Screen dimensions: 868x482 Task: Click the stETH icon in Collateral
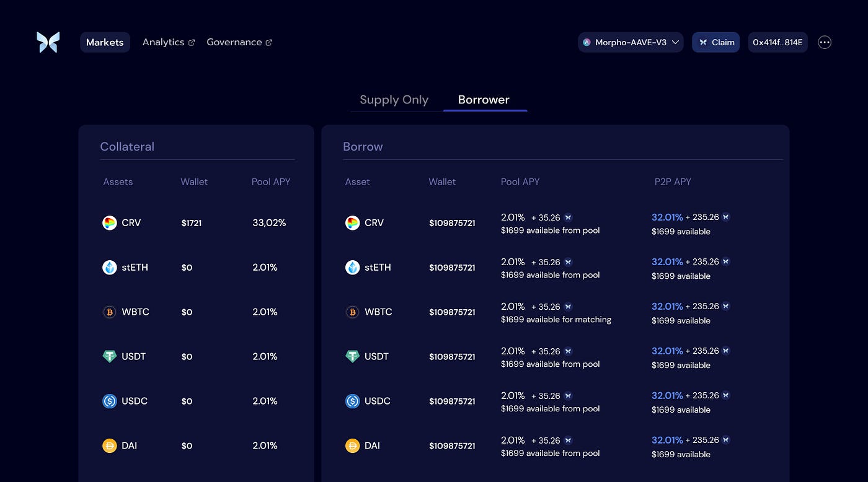pyautogui.click(x=110, y=268)
